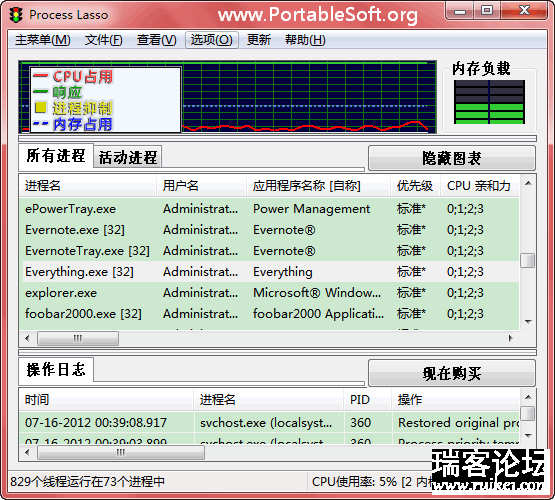Click the log vertical scrollbar up arrow
The height and width of the screenshot is (500, 555).
pos(528,397)
